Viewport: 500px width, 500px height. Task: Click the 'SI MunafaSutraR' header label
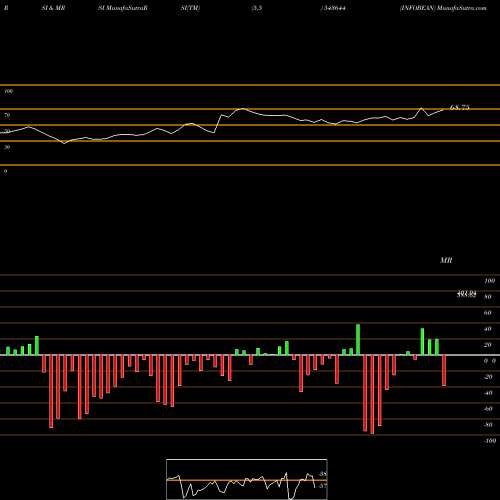(123, 8)
